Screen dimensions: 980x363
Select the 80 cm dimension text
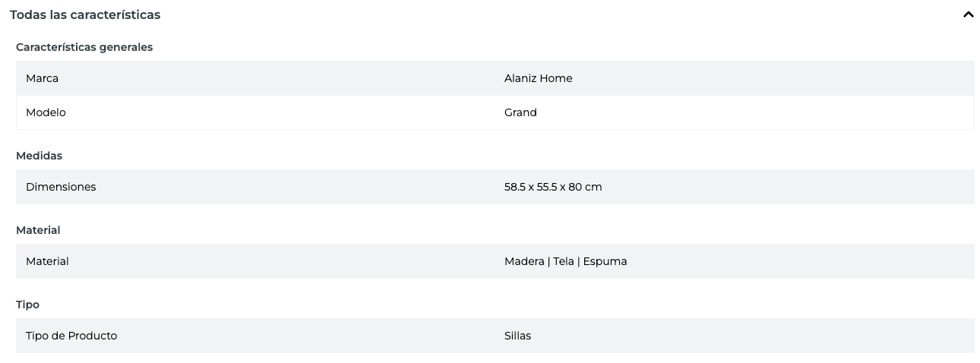(x=585, y=187)
